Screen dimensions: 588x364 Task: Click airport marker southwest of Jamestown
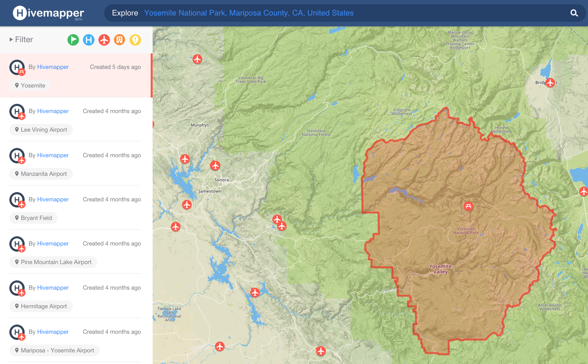pyautogui.click(x=175, y=227)
